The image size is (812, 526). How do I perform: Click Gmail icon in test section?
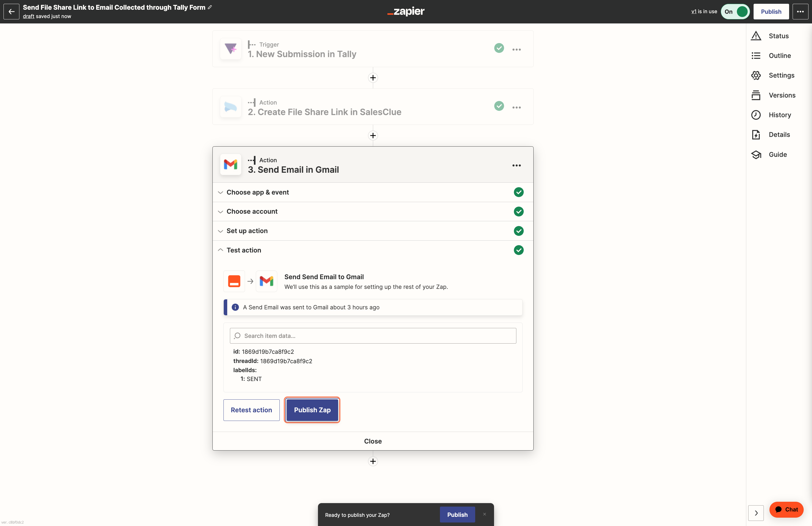pyautogui.click(x=267, y=281)
